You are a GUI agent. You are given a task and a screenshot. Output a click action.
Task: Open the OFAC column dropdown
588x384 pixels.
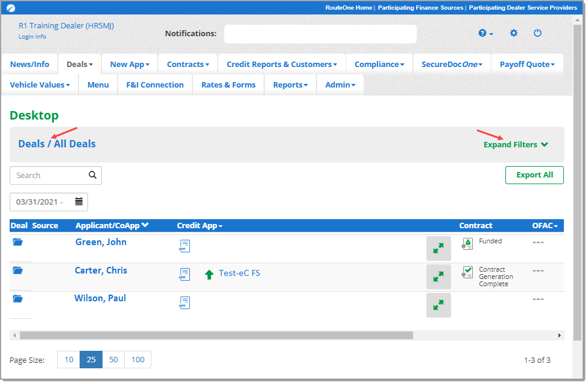click(x=545, y=225)
